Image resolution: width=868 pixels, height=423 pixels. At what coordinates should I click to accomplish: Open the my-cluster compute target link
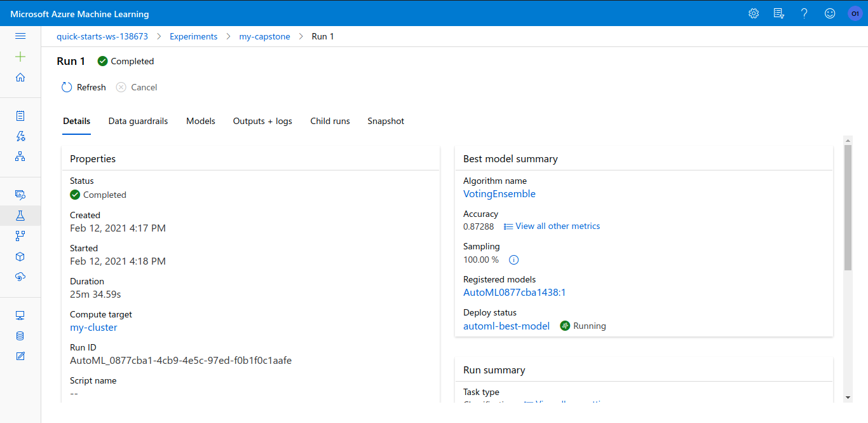tap(93, 328)
